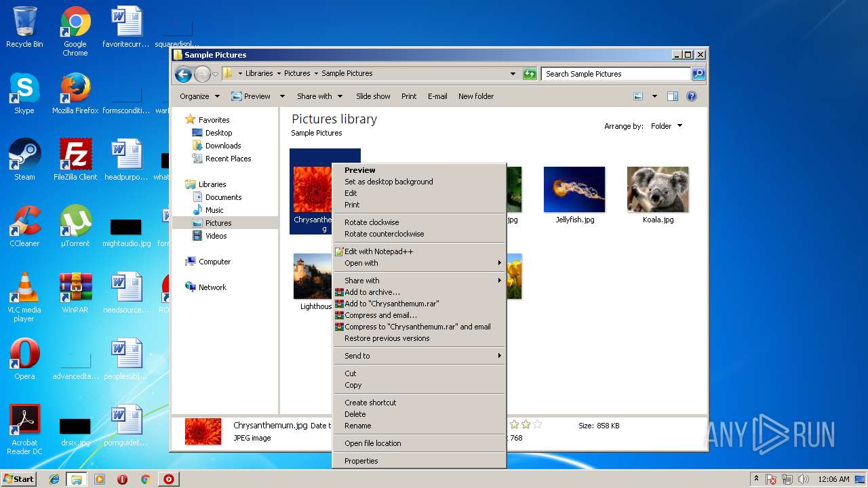Image resolution: width=868 pixels, height=488 pixels.
Task: Click the Refresh button beside the address bar
Action: coord(530,74)
